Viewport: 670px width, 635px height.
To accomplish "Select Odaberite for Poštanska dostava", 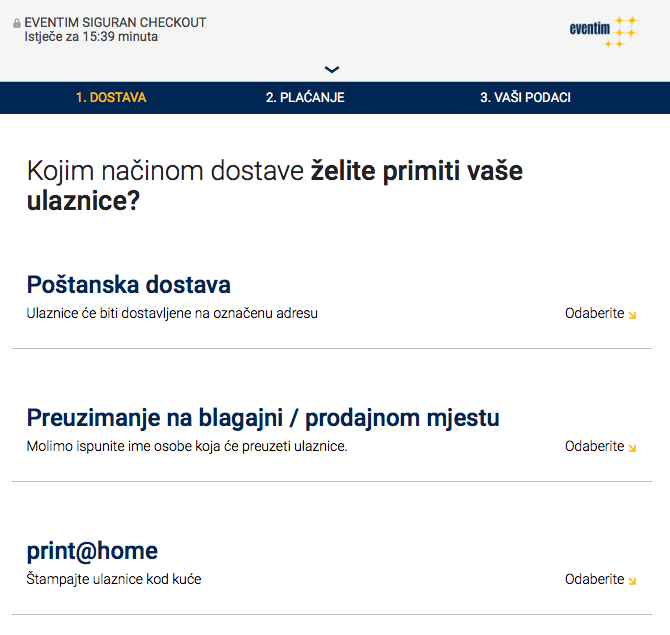I will [x=594, y=314].
